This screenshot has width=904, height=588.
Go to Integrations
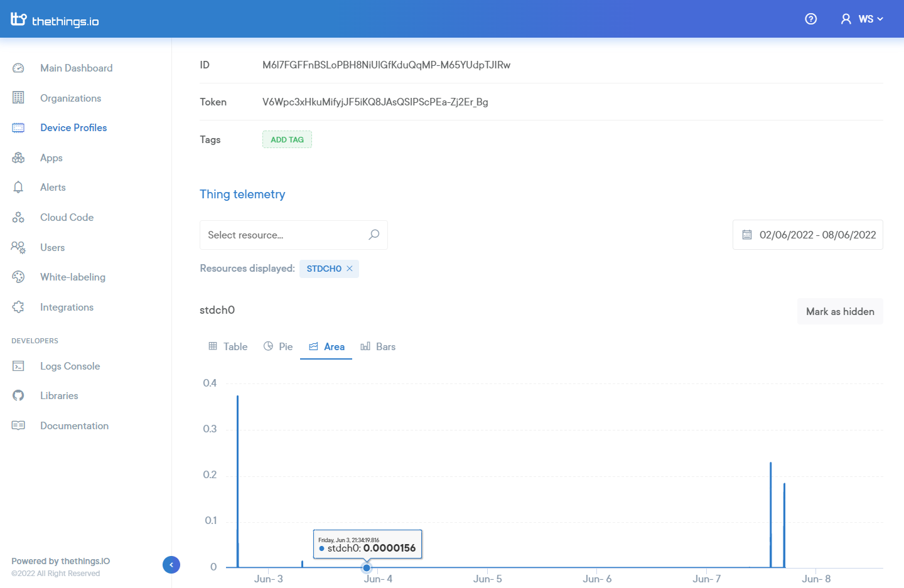pyautogui.click(x=67, y=307)
